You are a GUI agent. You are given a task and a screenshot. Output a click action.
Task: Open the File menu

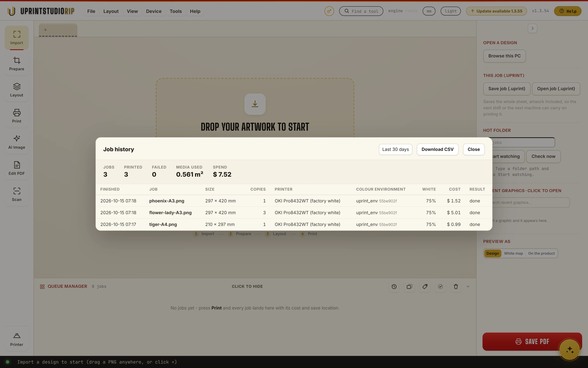coord(91,11)
